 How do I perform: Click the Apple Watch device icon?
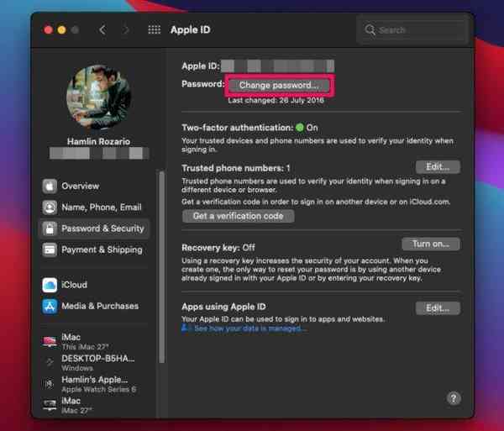(50, 384)
